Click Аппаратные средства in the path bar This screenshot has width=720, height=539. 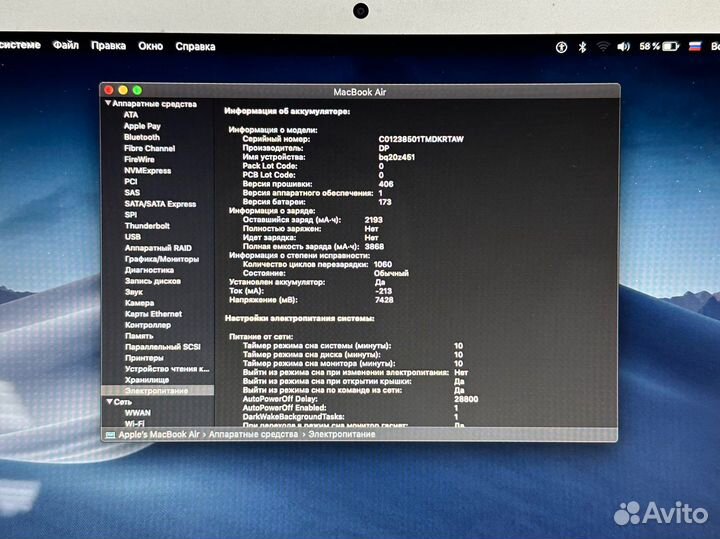click(x=253, y=434)
